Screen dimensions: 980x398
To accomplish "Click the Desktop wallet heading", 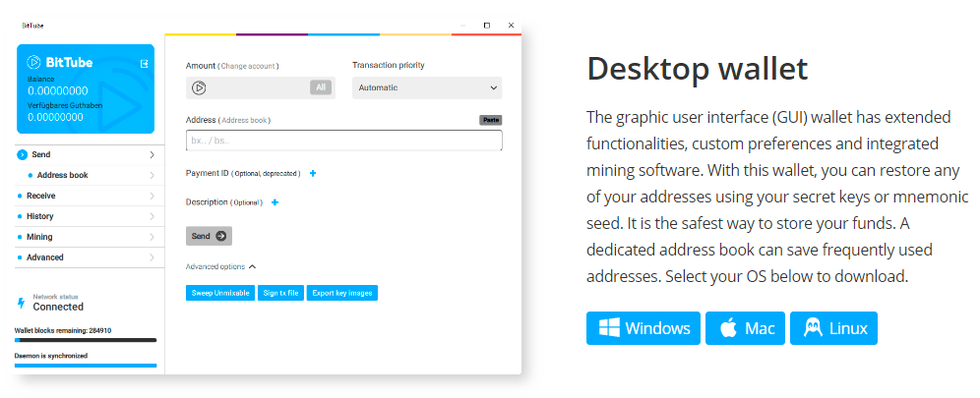I will pyautogui.click(x=698, y=68).
